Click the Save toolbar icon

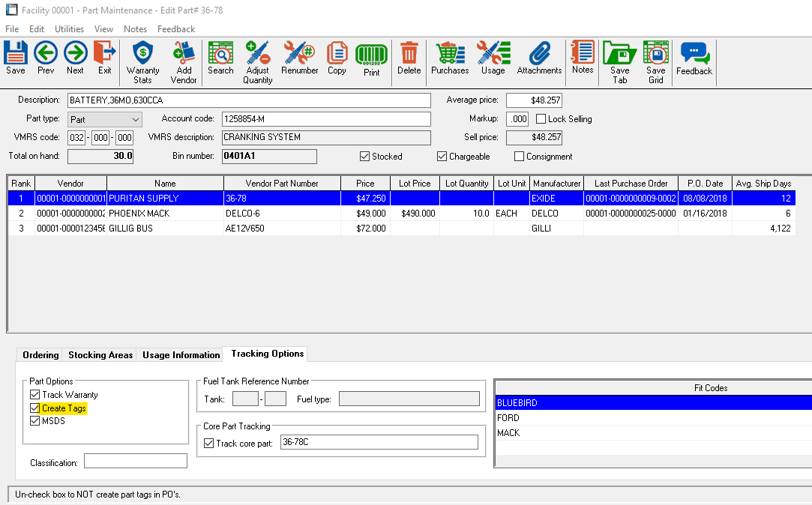tap(15, 58)
